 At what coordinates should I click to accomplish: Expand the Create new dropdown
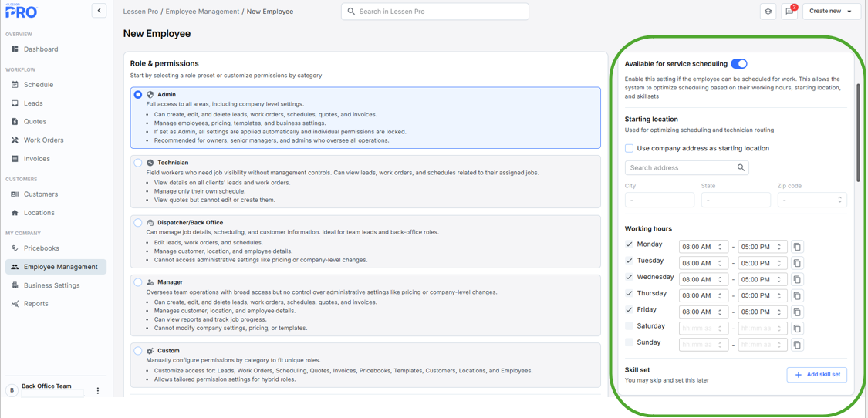tap(832, 12)
